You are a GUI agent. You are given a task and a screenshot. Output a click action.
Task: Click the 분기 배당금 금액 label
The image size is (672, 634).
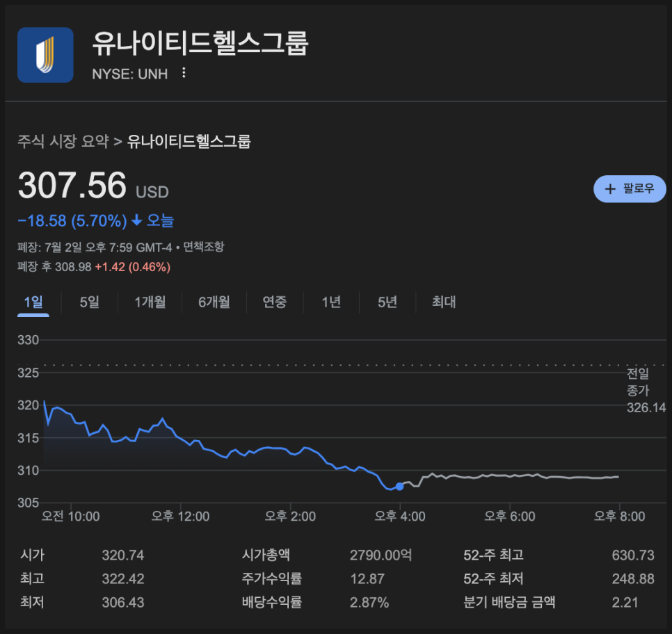tap(509, 602)
